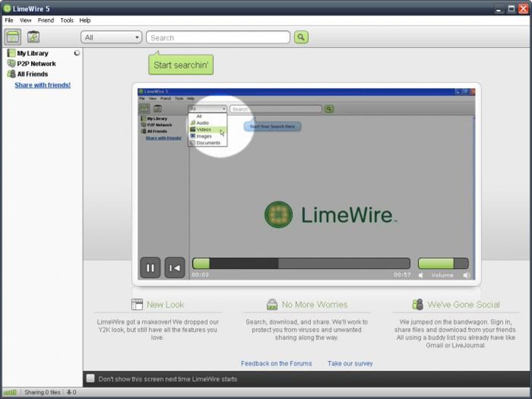Click the No More Worries lock icon
532x399 pixels.
point(272,305)
